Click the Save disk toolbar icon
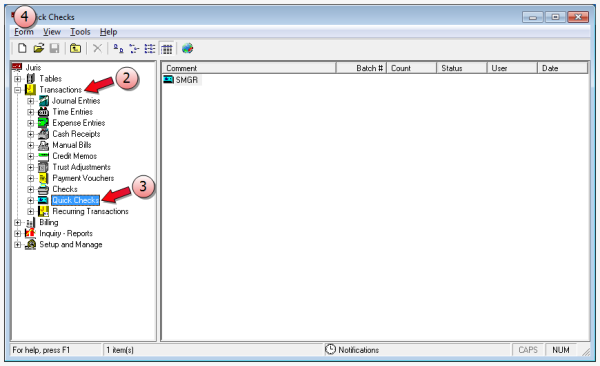 pyautogui.click(x=55, y=49)
